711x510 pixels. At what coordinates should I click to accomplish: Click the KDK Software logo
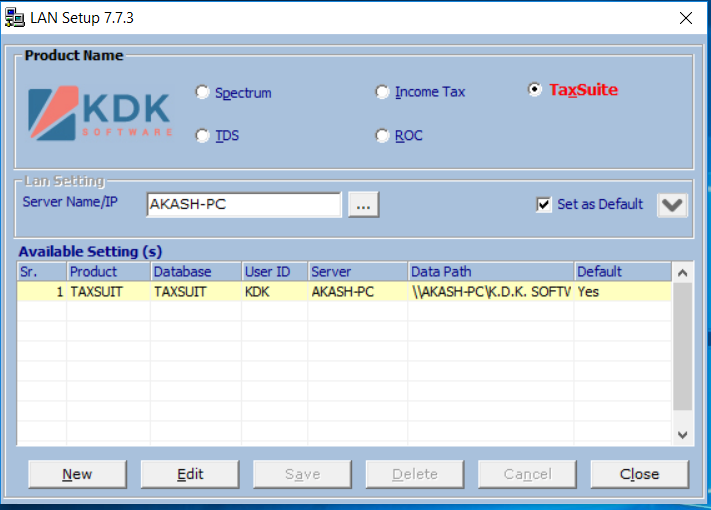click(100, 113)
